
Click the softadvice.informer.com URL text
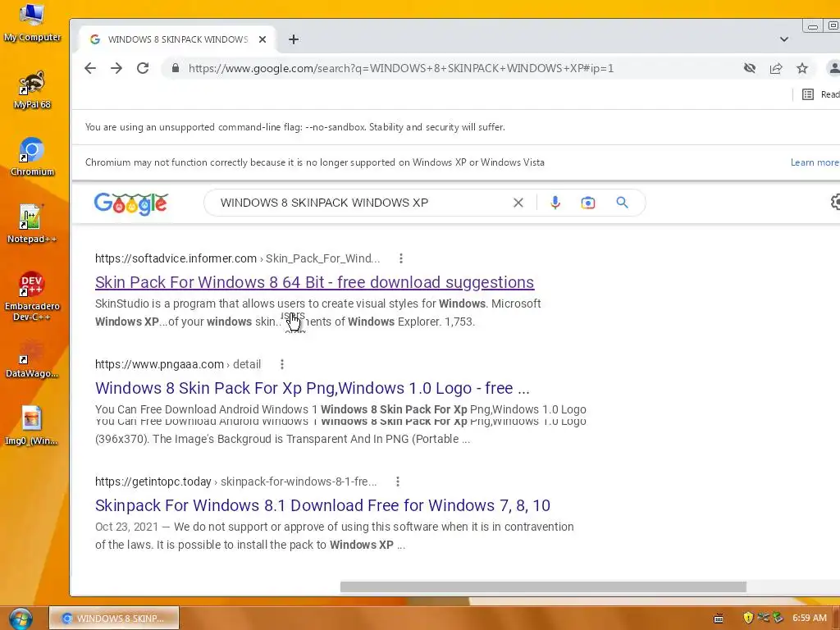click(x=176, y=258)
